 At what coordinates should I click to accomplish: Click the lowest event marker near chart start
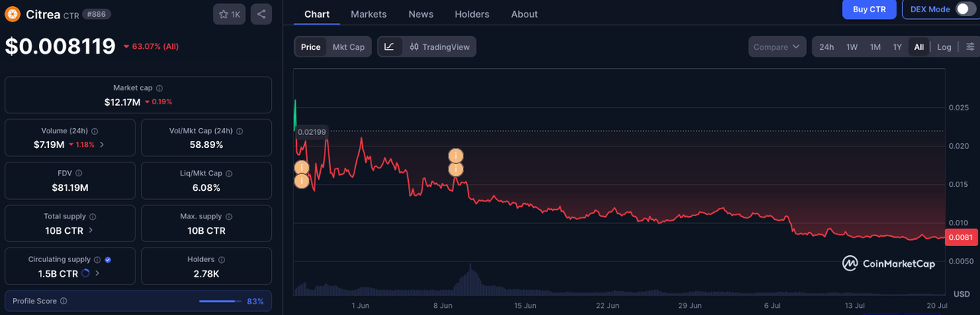coord(302,182)
